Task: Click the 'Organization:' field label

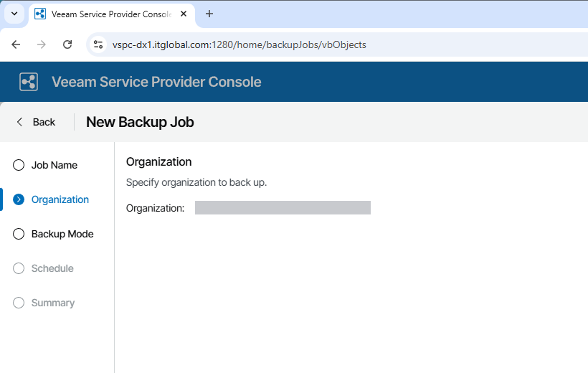Action: [x=156, y=208]
